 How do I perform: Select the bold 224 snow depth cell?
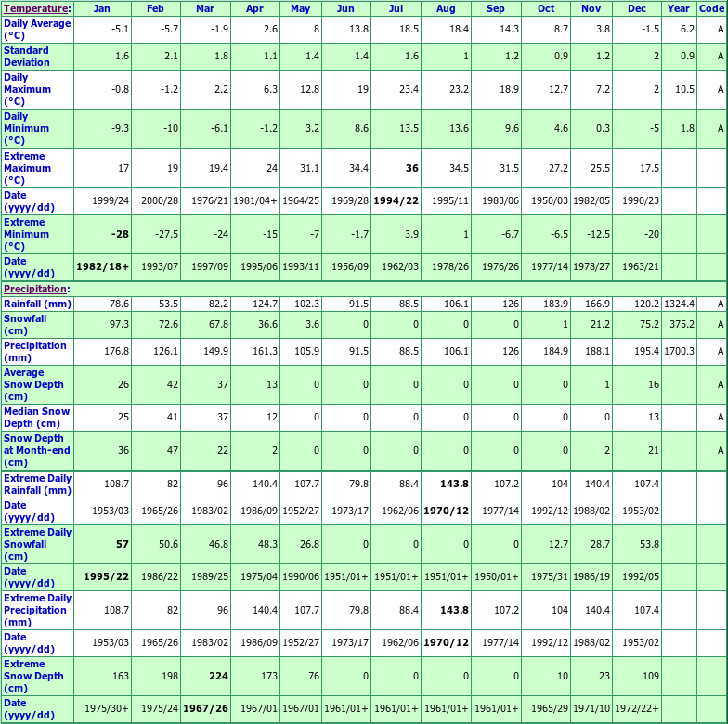218,676
